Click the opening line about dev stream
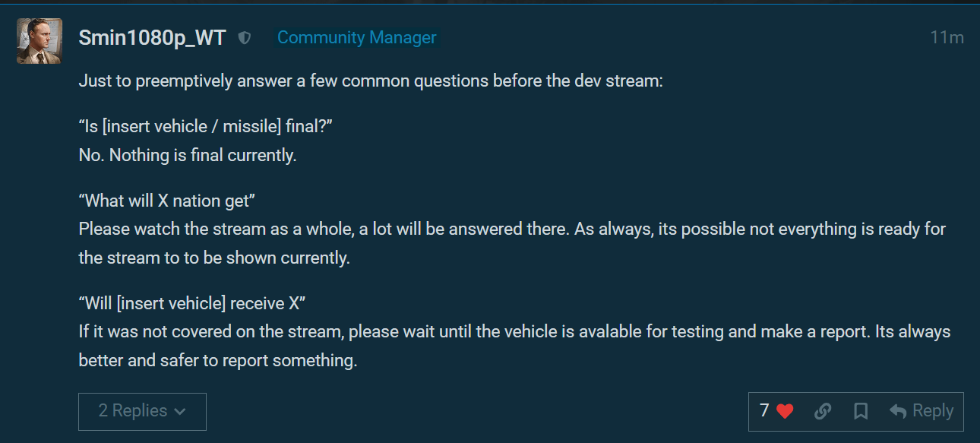Viewport: 980px width, 443px height. coord(371,81)
